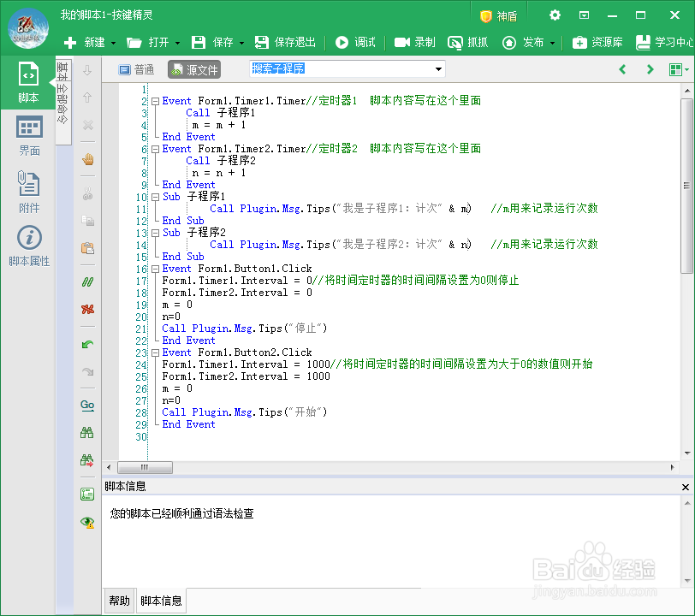The image size is (695, 616).
Task: Open the 脚本属性 script properties panel
Action: [x=29, y=246]
